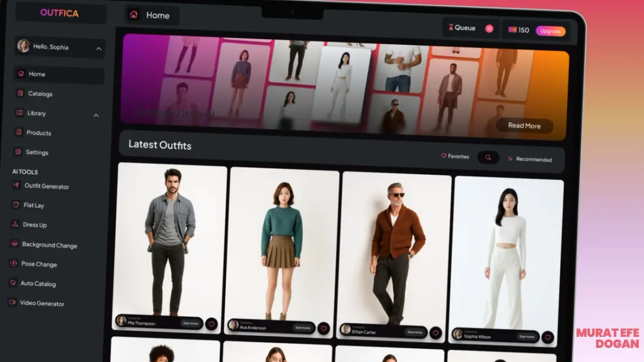The height and width of the screenshot is (362, 644).
Task: Click the OUTFICA logo
Action: [59, 13]
